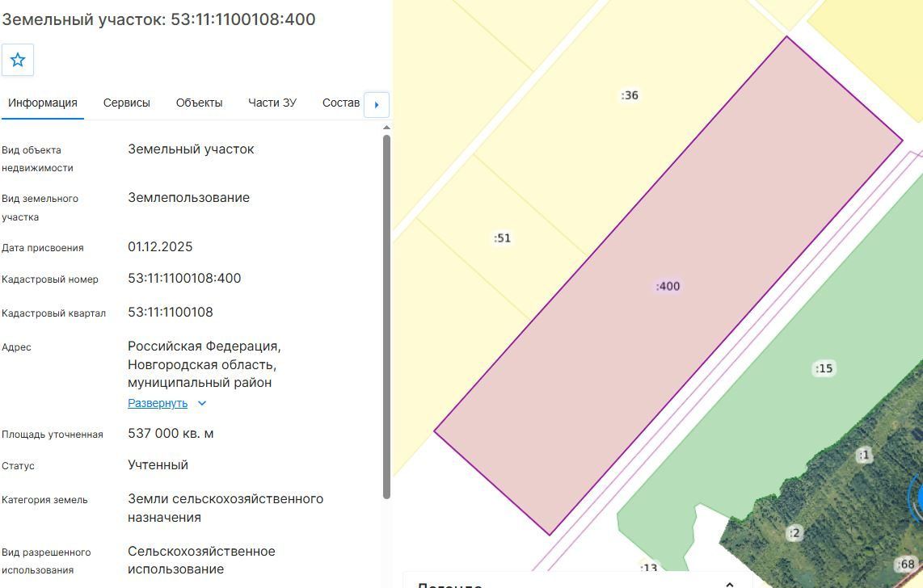Click the tabs scroll-right arrow
This screenshot has height=588, width=923.
pos(377,105)
